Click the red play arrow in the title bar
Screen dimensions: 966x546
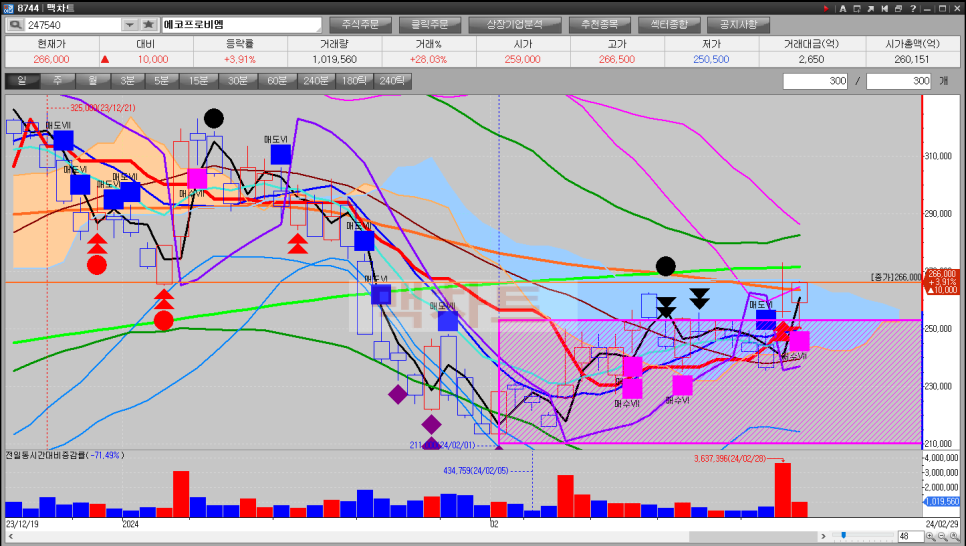[826, 9]
